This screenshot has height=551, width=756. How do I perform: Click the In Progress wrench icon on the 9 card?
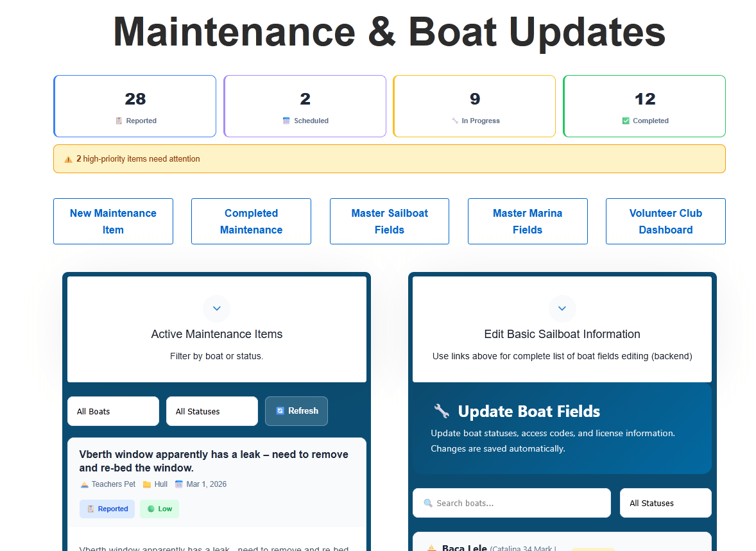point(456,121)
